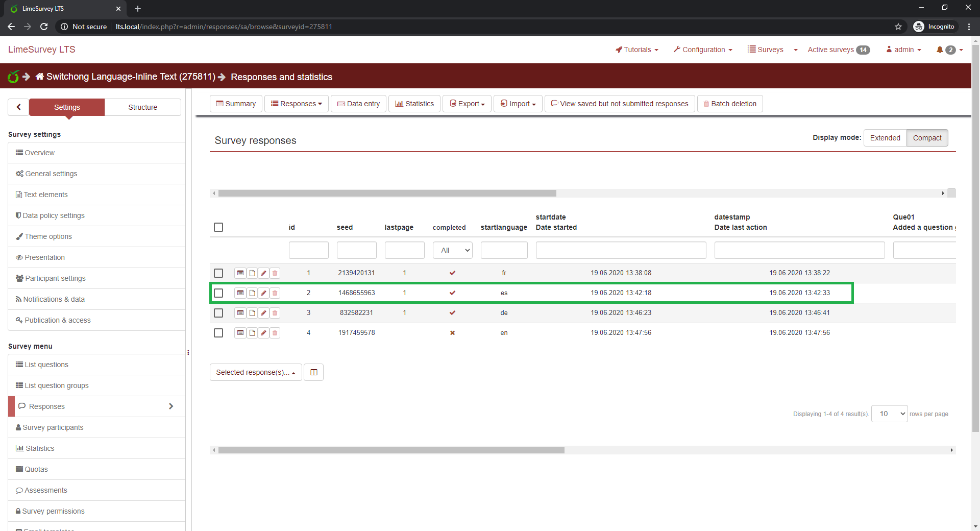Open the Selected response(s) dropdown

(x=255, y=372)
